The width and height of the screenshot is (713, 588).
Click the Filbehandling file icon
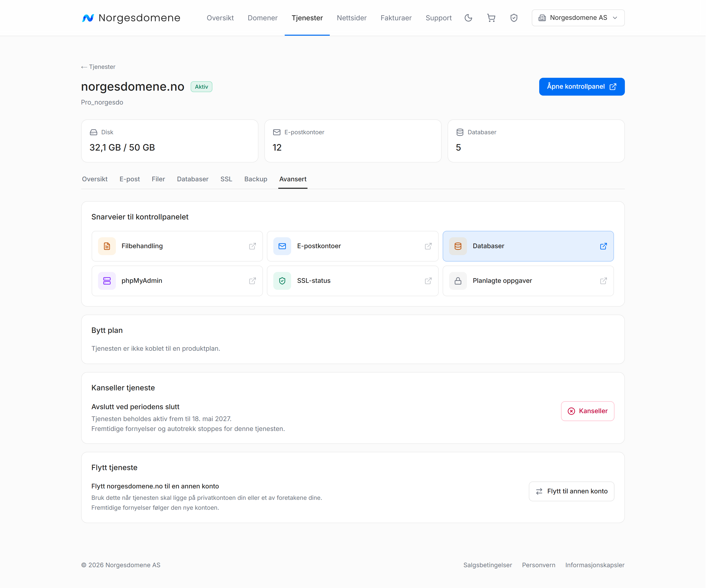[x=107, y=246]
